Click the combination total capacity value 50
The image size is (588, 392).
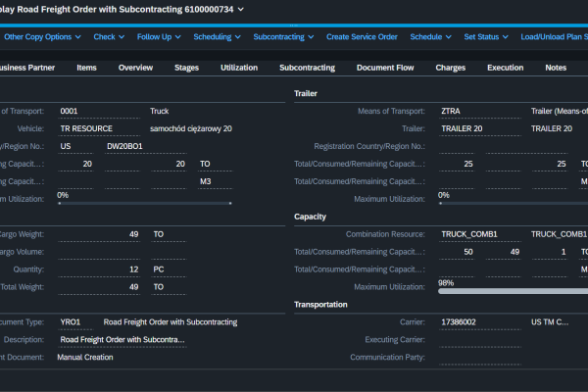click(x=457, y=252)
